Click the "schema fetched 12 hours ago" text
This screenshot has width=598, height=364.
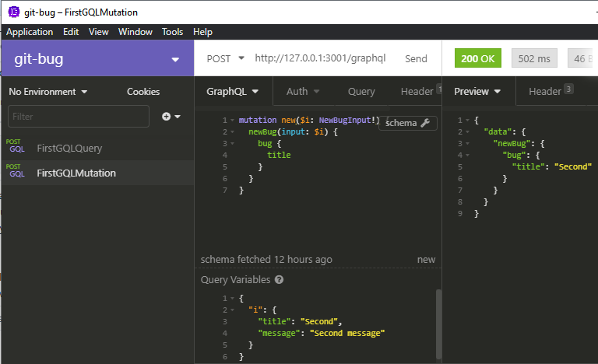(x=266, y=260)
